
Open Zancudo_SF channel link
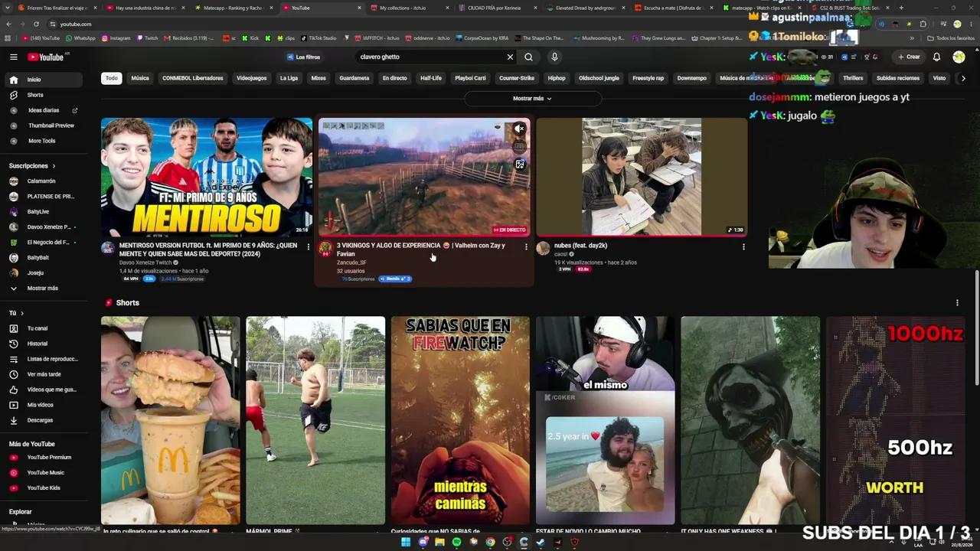(x=351, y=262)
